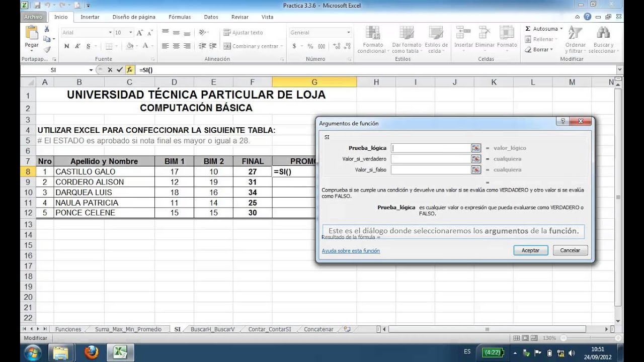This screenshot has width=644, height=362.
Task: Open the font size dropdown
Action: tap(131, 33)
